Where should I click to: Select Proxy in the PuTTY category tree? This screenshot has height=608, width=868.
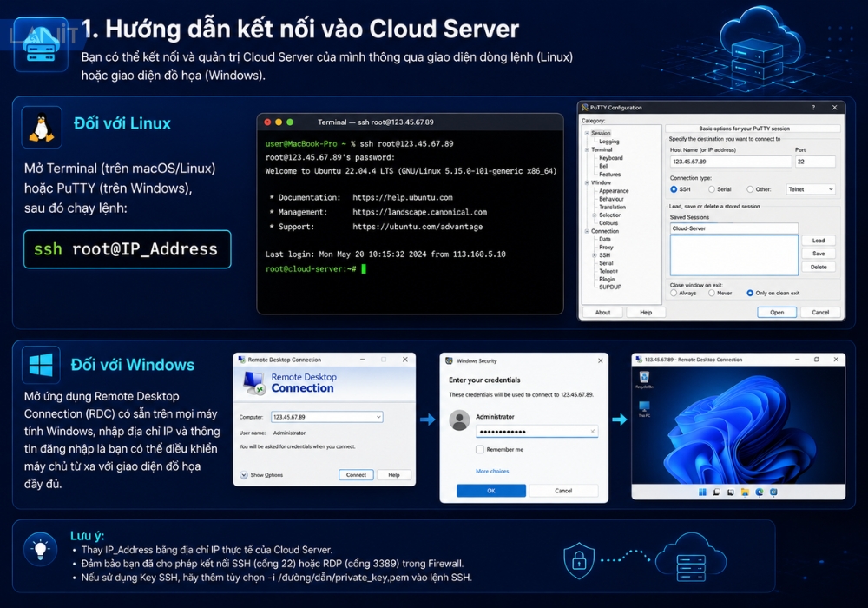point(606,247)
